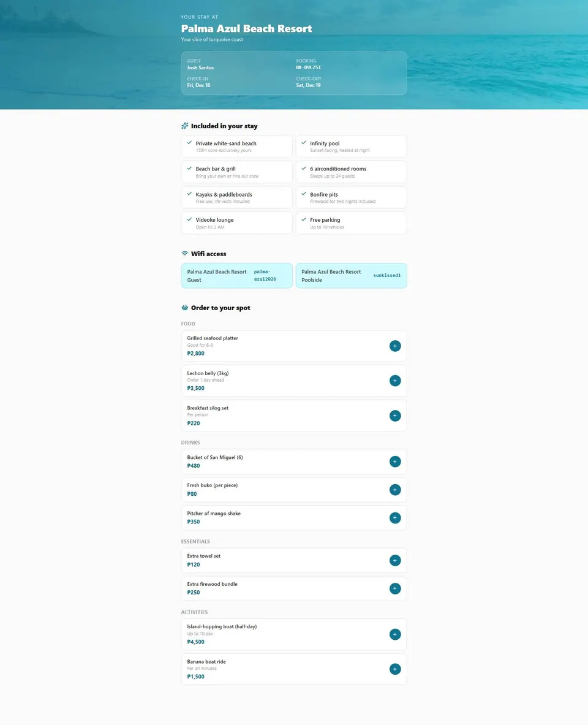Add Breakfast silog set to order
Image resolution: width=588 pixels, height=725 pixels.
pos(395,416)
